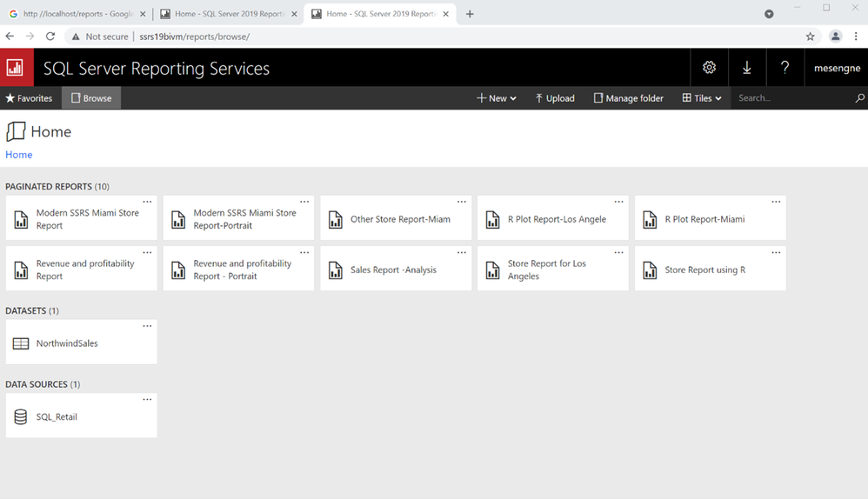Click the NorthwindSales dataset icon
The width and height of the screenshot is (868, 499).
(21, 343)
